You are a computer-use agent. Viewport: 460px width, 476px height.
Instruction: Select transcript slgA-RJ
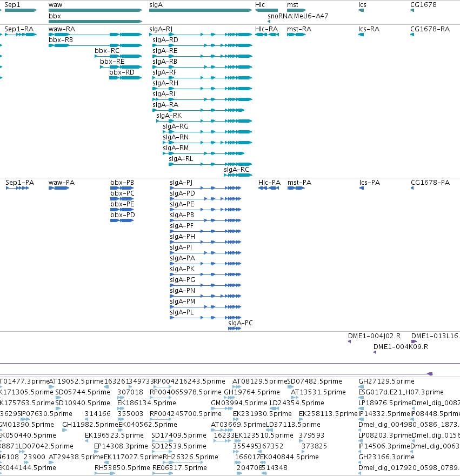point(201,35)
